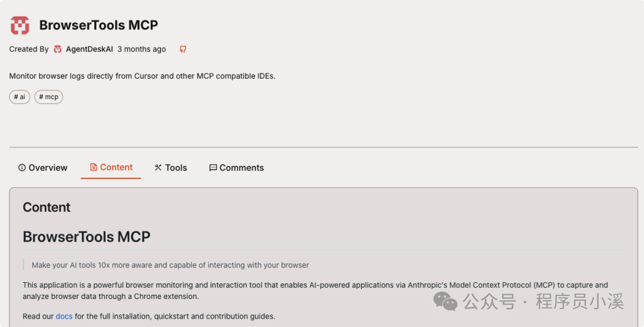Click the WeChat watermark logo
This screenshot has height=327, width=644.
coord(445,301)
